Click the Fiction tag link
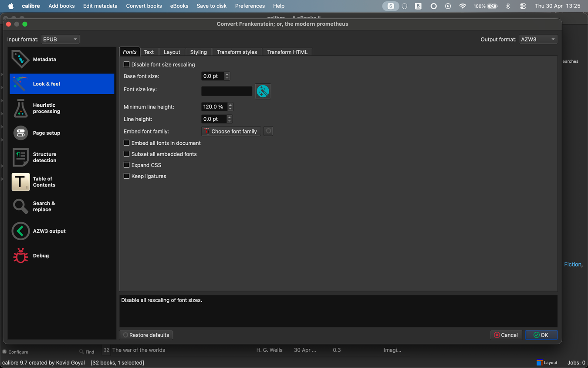The height and width of the screenshot is (368, 588). tap(573, 264)
